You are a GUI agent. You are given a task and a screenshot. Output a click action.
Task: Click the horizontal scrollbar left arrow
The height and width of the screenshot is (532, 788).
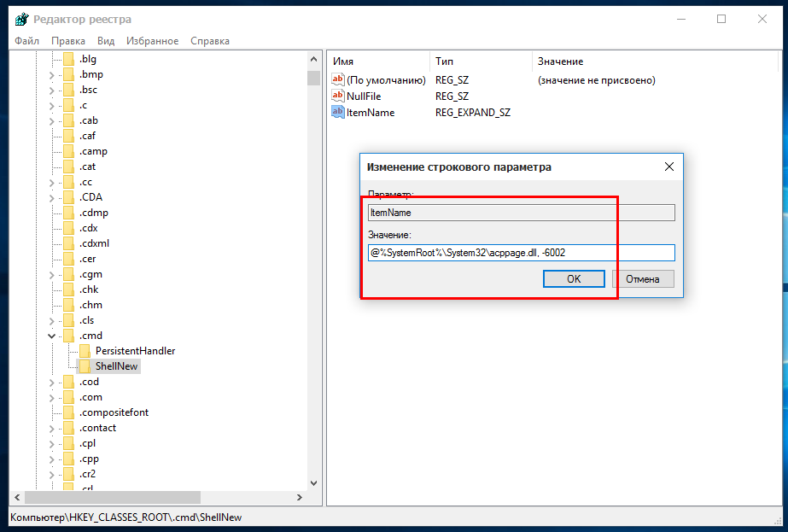point(17,497)
